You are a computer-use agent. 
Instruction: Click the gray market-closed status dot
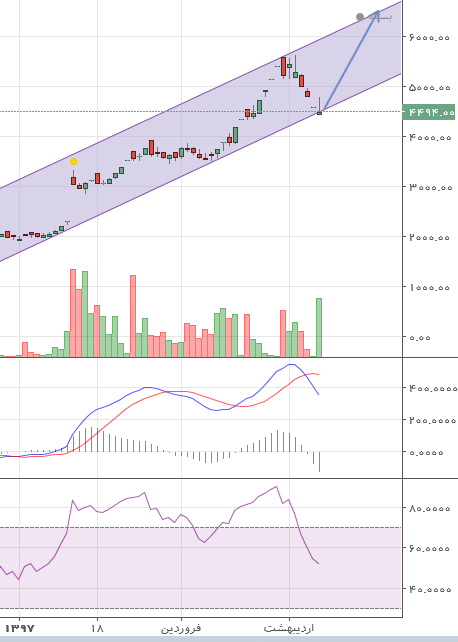click(x=360, y=17)
